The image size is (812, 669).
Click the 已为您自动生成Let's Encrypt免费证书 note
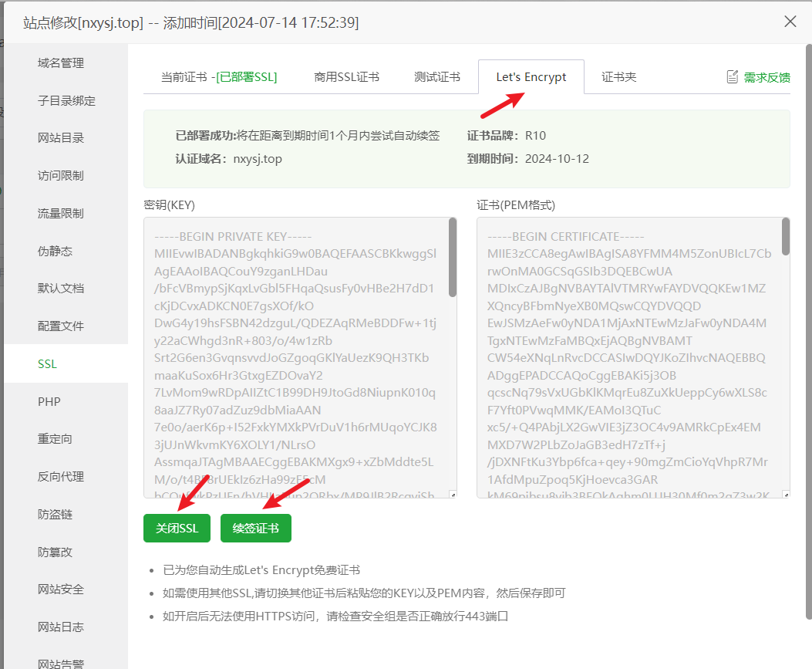pos(261,570)
